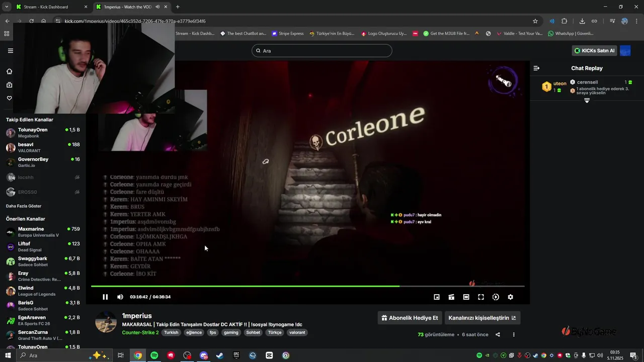This screenshot has height=362, width=644.
Task: Open Elwind League of Legends channel
Action: click(43, 291)
